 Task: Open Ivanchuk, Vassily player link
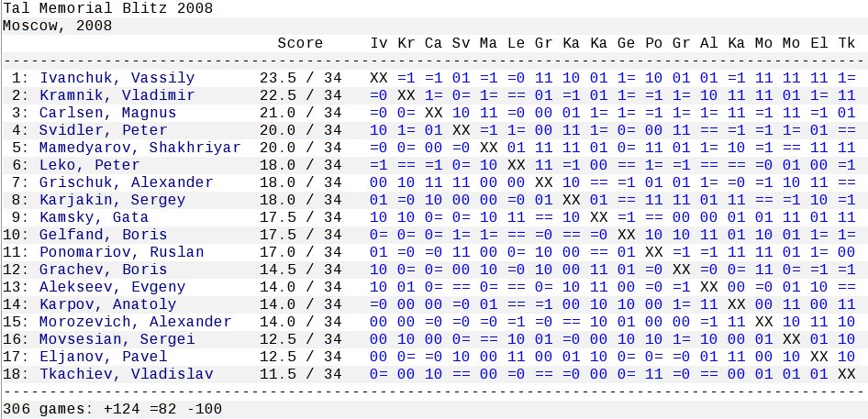(117, 78)
